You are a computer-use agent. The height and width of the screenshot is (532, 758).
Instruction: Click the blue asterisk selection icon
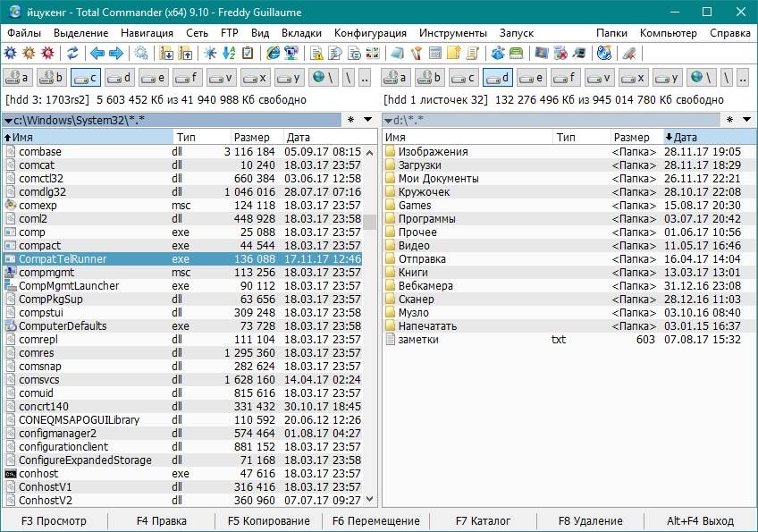tap(210, 53)
